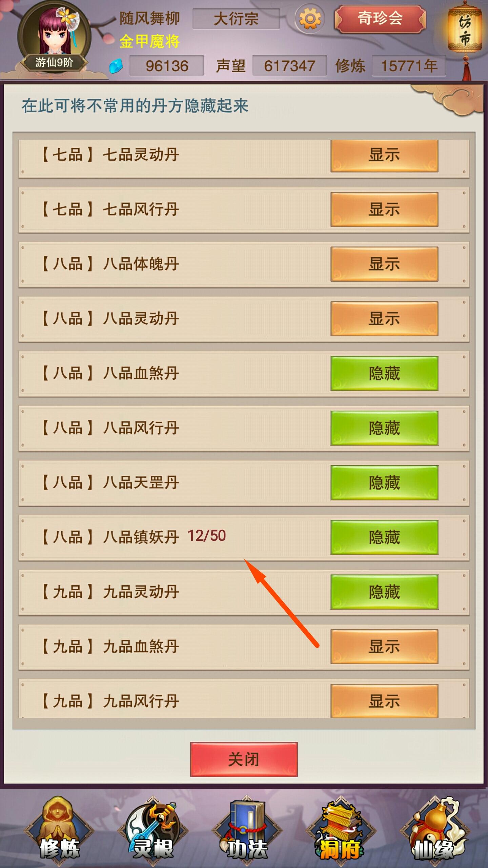Open the gear settings icon
Viewport: 488px width, 868px height.
coord(310,19)
